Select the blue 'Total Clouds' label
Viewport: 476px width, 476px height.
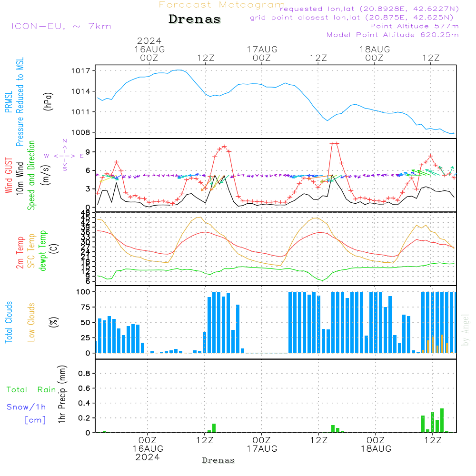[x=9, y=322]
